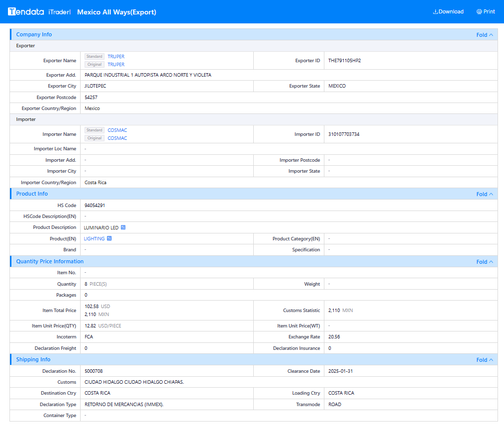Image resolution: width=504 pixels, height=430 pixels.
Task: Click product description LUMINARIO LED
Action: pyautogui.click(x=101, y=228)
